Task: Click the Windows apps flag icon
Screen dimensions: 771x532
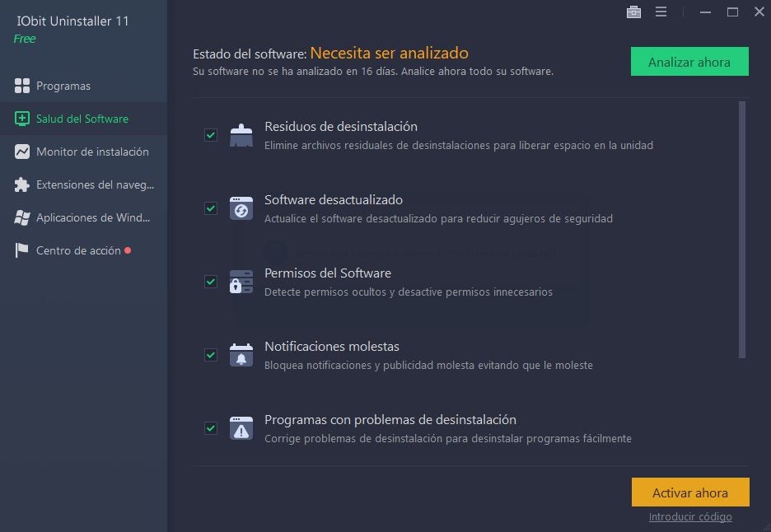Action: [22, 217]
